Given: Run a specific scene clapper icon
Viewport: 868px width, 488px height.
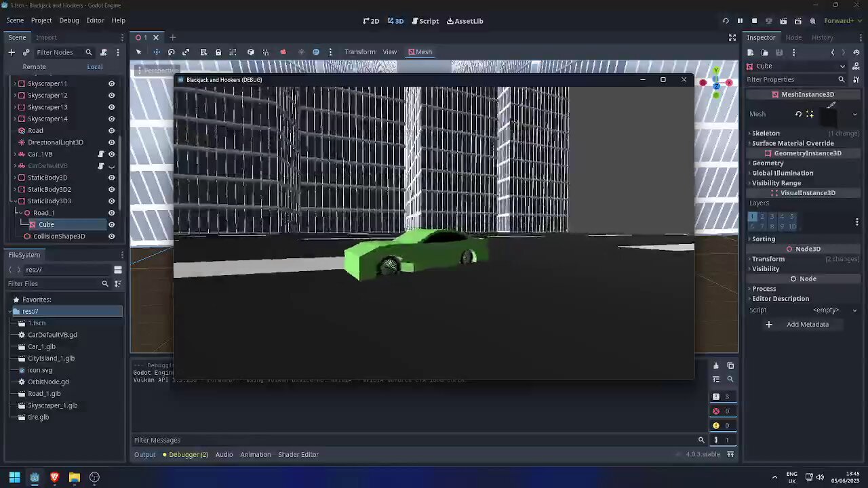Looking at the screenshot, I should pyautogui.click(x=797, y=21).
